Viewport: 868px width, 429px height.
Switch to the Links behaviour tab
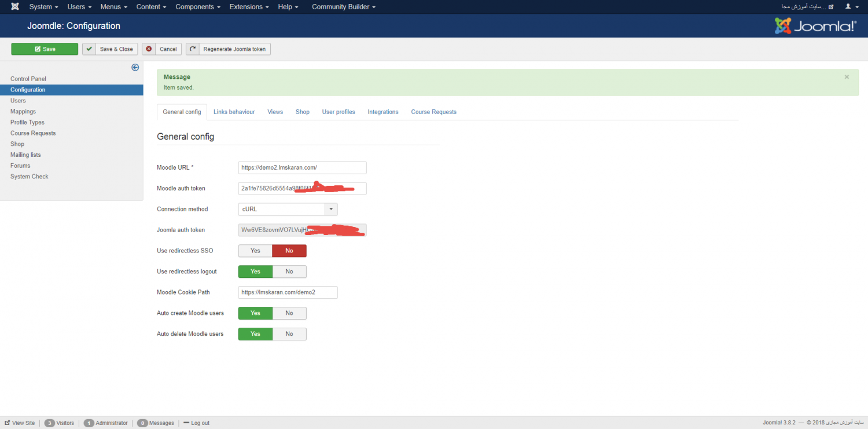pos(234,112)
